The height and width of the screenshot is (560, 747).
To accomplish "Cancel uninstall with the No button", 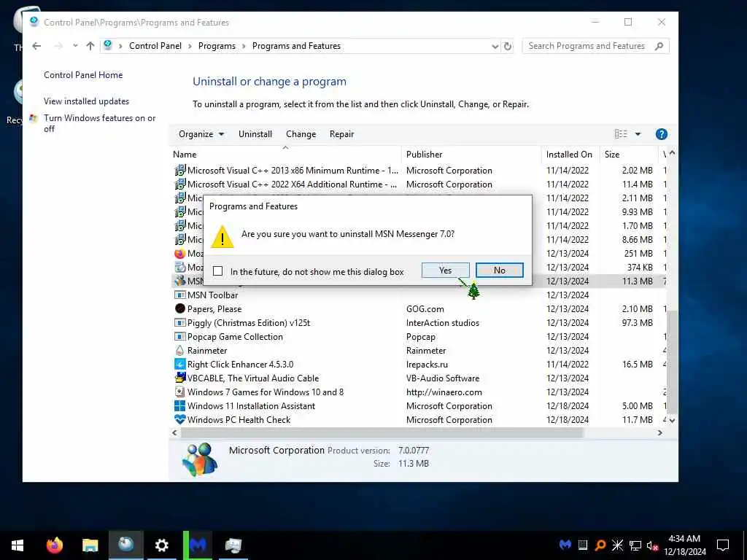I will tap(499, 270).
